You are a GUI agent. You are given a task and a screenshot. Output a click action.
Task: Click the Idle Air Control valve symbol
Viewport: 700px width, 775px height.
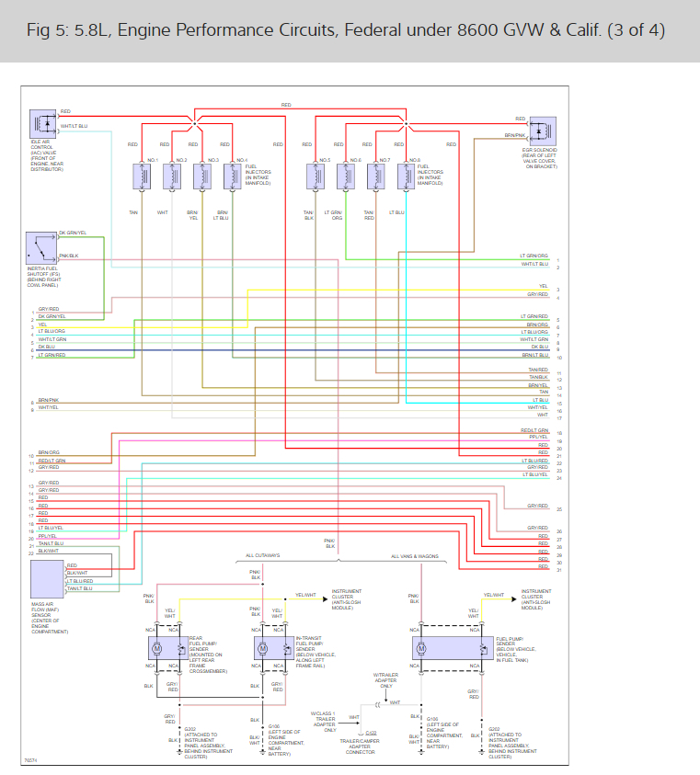(43, 124)
